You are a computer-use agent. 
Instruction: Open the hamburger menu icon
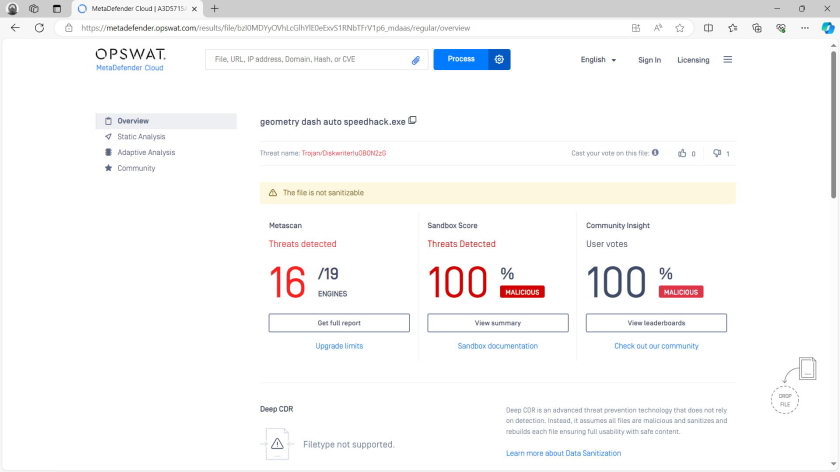[x=727, y=60]
